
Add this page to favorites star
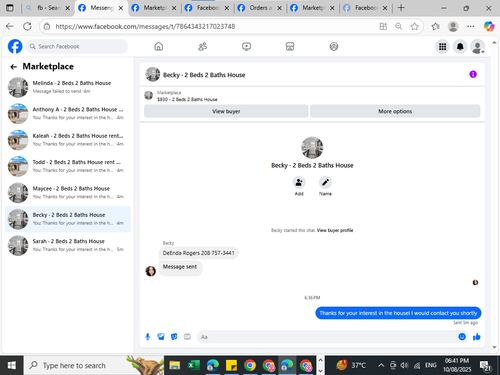(414, 26)
